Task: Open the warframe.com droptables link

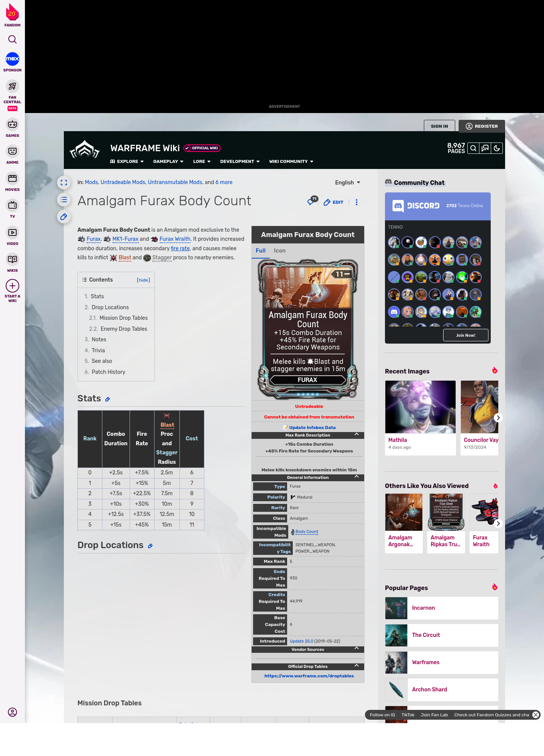Action: click(x=309, y=676)
